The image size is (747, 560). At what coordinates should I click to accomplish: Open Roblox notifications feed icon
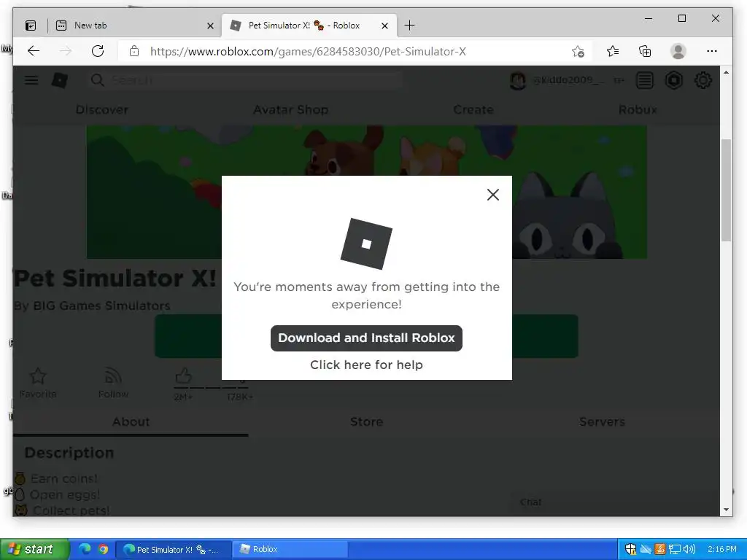tap(645, 80)
